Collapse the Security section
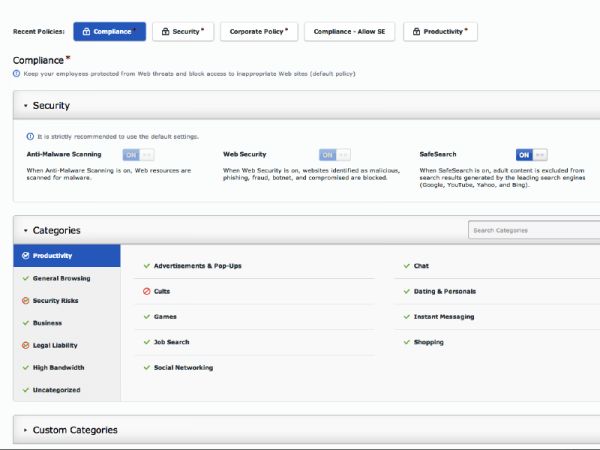Image resolution: width=600 pixels, height=450 pixels. [x=25, y=105]
